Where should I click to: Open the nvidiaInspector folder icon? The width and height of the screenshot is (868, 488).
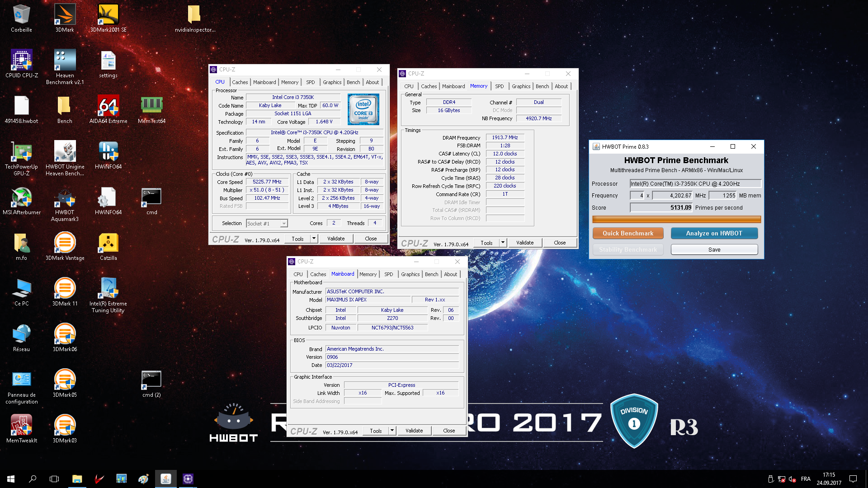[x=195, y=18]
